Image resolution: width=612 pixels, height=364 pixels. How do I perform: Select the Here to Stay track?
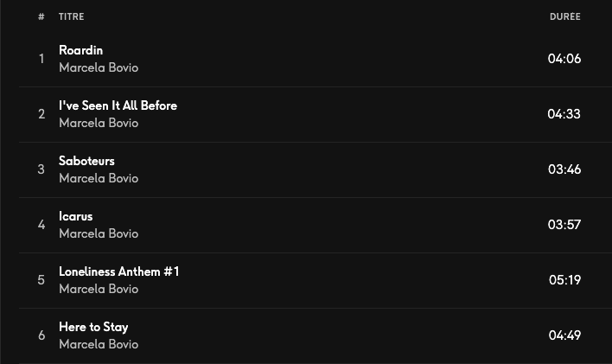(93, 327)
